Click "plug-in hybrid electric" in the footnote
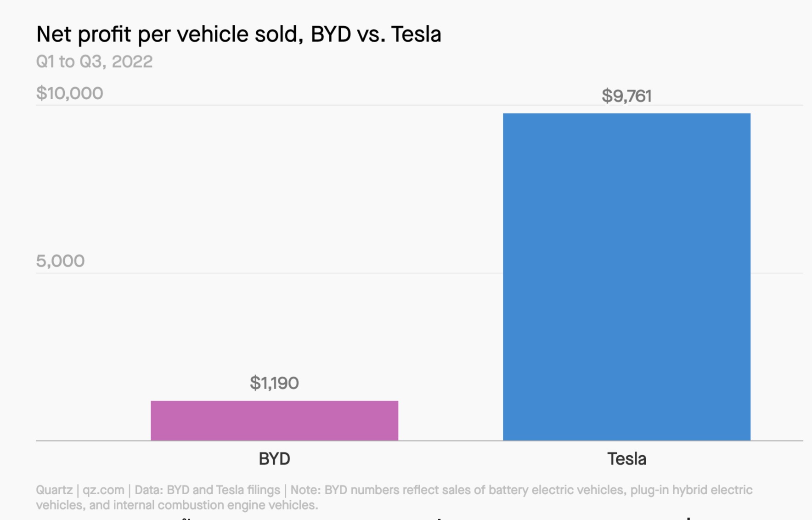 tap(691, 490)
